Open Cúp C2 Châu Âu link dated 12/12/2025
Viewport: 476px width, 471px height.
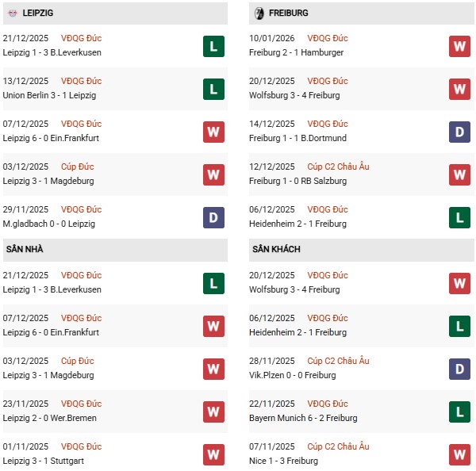tap(338, 167)
